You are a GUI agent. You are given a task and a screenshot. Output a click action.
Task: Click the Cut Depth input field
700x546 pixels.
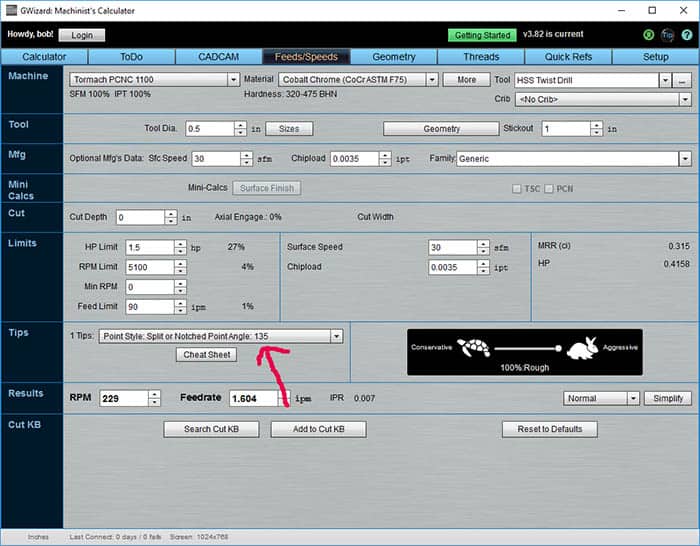(141, 218)
